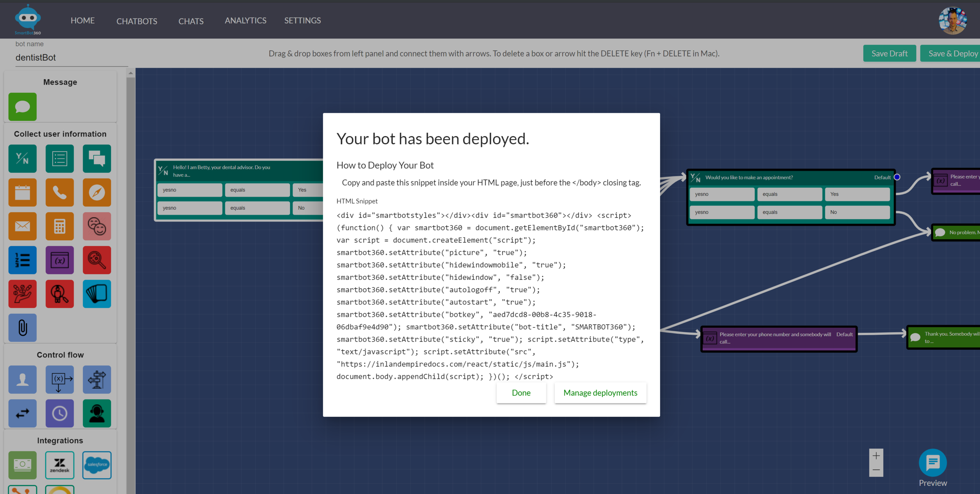Select the orange email envelope block

(22, 226)
